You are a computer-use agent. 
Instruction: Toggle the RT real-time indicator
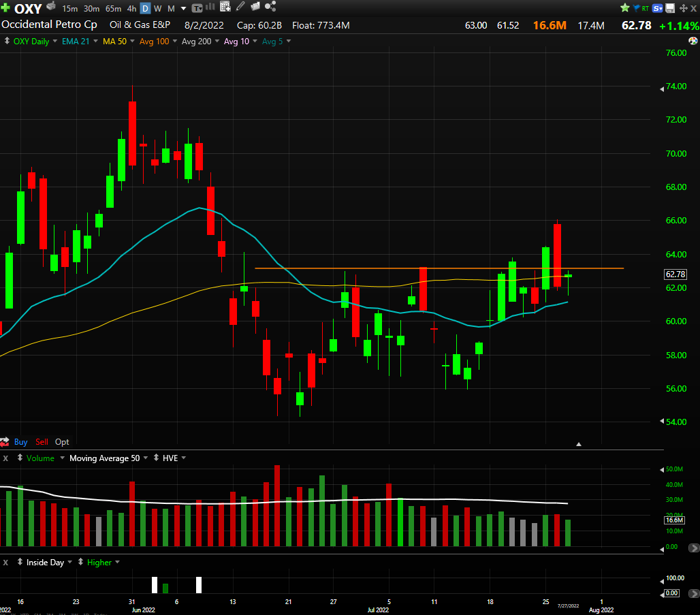coord(646,8)
